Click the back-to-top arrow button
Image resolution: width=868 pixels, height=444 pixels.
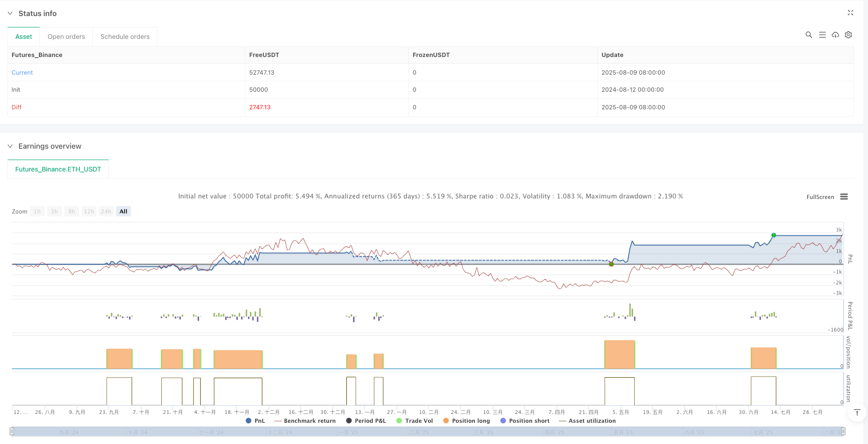coord(857,412)
